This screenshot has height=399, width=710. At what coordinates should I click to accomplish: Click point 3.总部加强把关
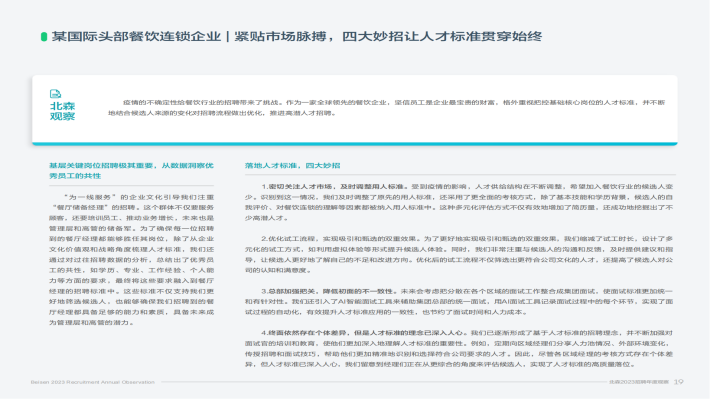459,302
